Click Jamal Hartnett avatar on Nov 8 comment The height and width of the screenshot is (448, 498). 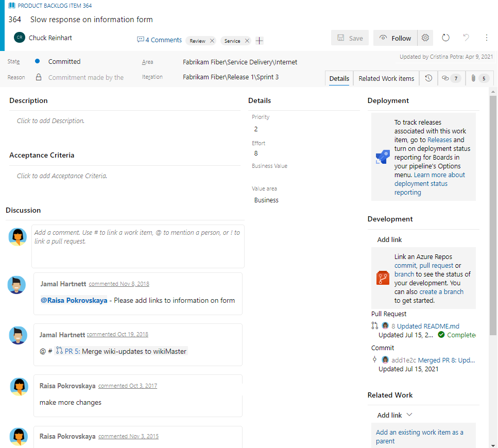click(x=17, y=285)
